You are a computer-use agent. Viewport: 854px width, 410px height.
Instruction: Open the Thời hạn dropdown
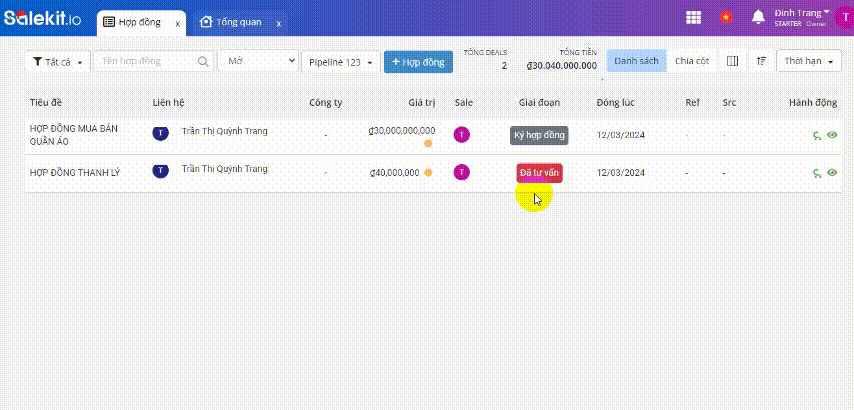tap(808, 61)
